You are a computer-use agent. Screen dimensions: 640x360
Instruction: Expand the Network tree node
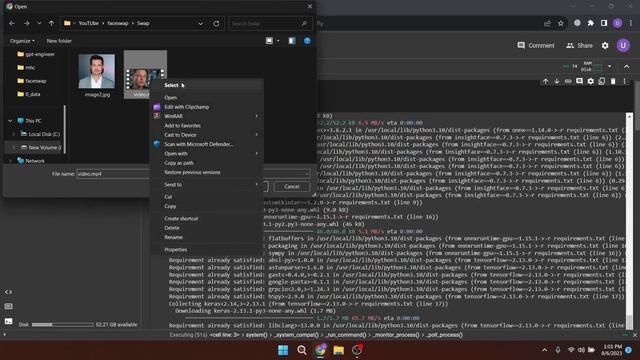coord(10,161)
